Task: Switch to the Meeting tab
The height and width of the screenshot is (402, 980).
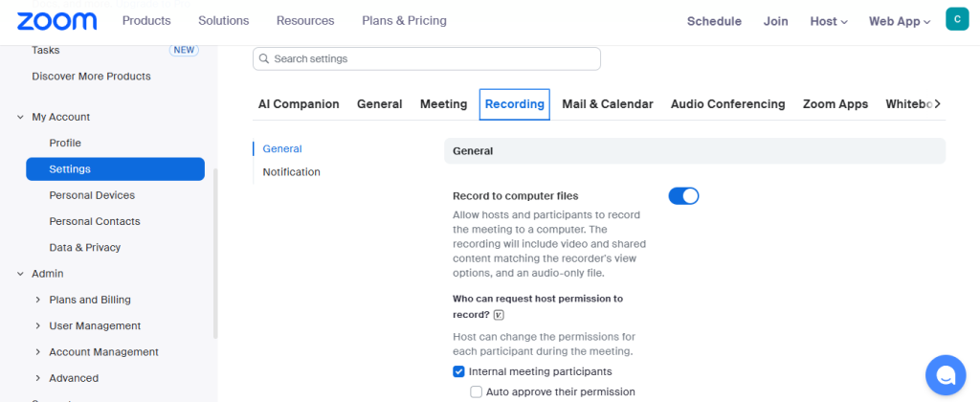Action: pos(444,104)
